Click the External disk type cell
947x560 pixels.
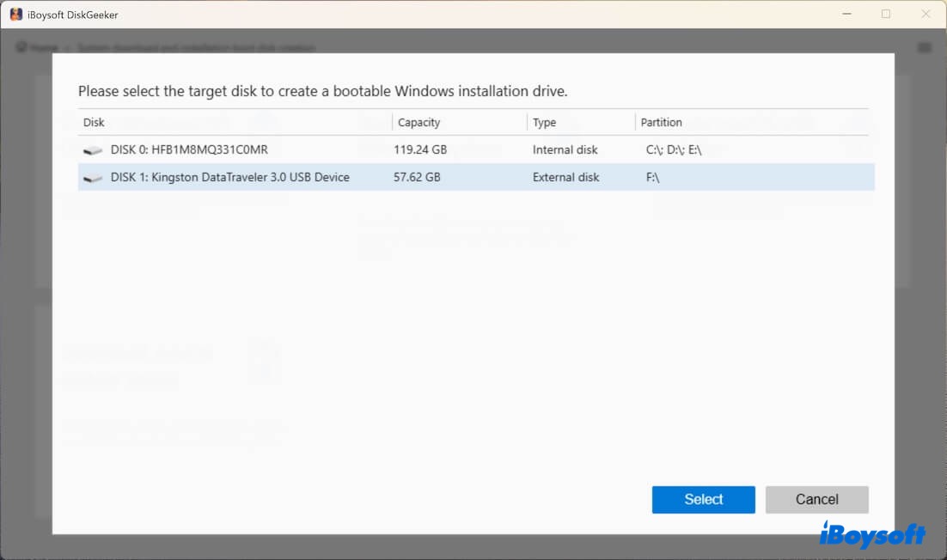click(x=566, y=178)
